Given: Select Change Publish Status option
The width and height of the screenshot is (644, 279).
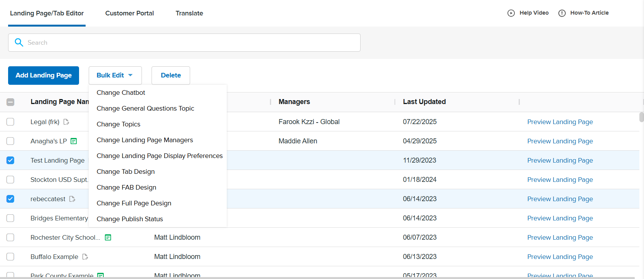Looking at the screenshot, I should pos(130,219).
